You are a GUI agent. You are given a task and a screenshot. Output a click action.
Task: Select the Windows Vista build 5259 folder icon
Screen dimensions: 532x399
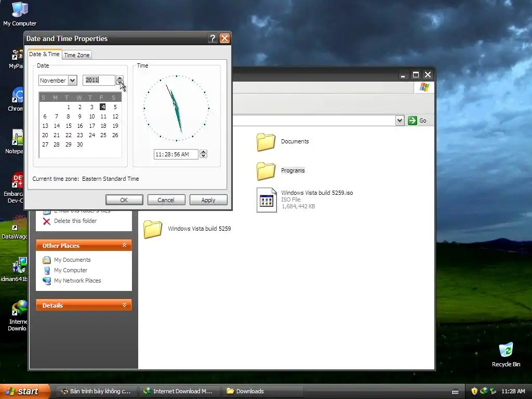pos(153,229)
